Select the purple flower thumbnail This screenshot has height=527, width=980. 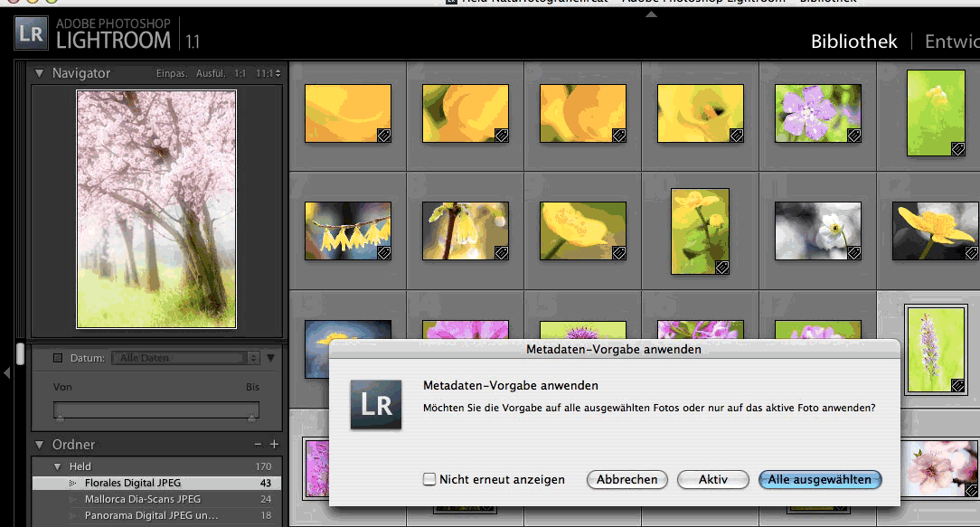point(817,113)
